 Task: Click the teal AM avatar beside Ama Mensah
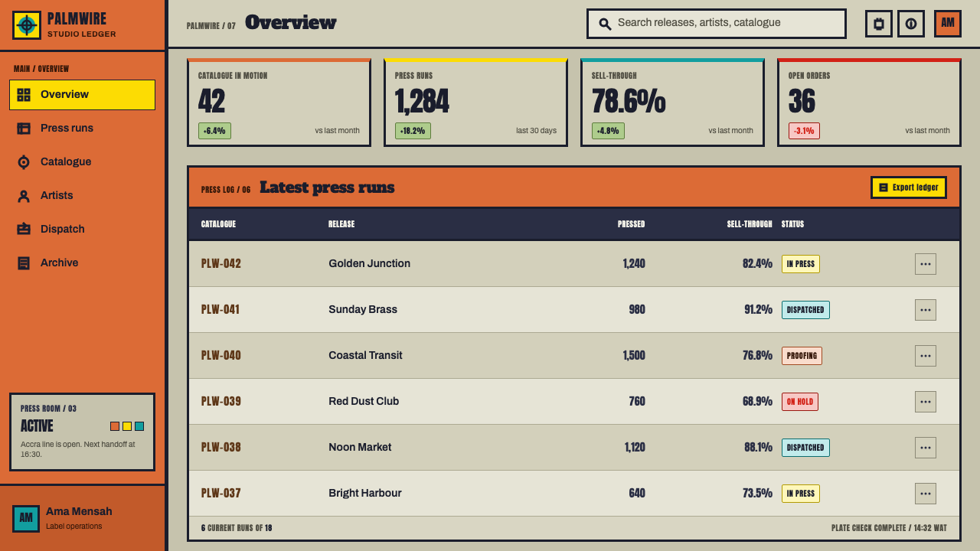coord(26,518)
